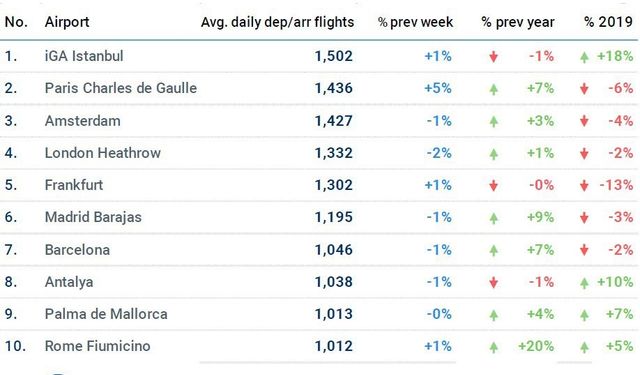Image resolution: width=640 pixels, height=375 pixels.
Task: Select the Paris Charles de Gaulle row
Action: pyautogui.click(x=318, y=88)
